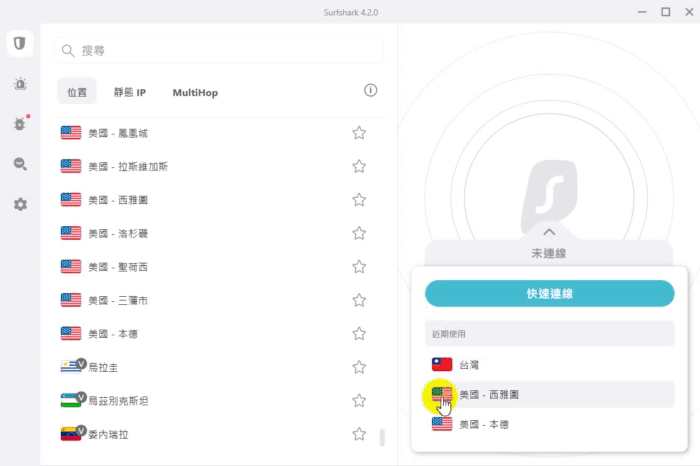
Task: Click the magnifier icon in search box
Action: [68, 50]
